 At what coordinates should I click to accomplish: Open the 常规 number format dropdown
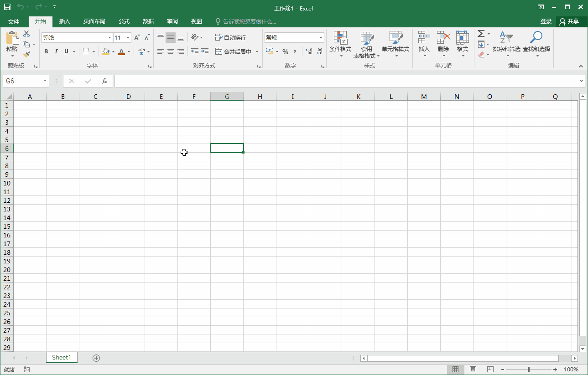tap(321, 37)
